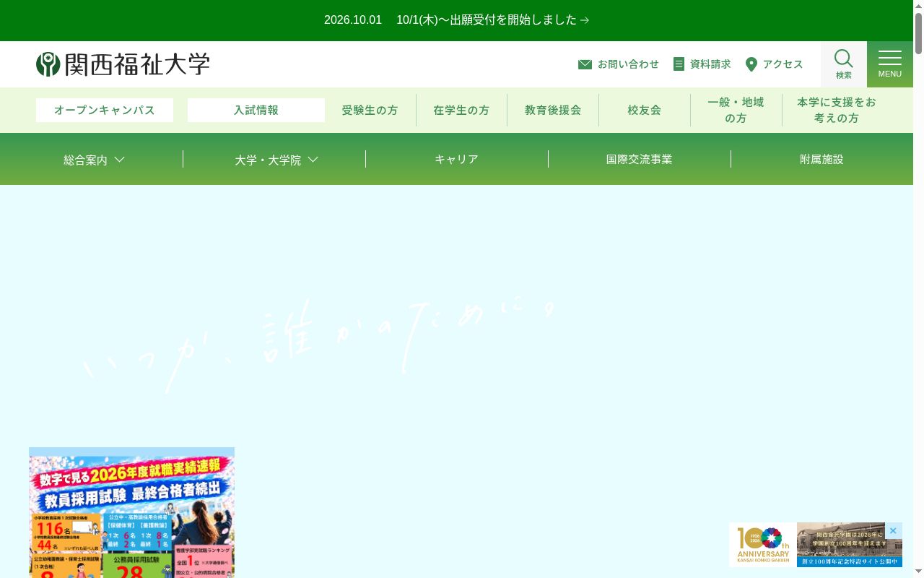Click the mail envelope icon

tap(585, 64)
